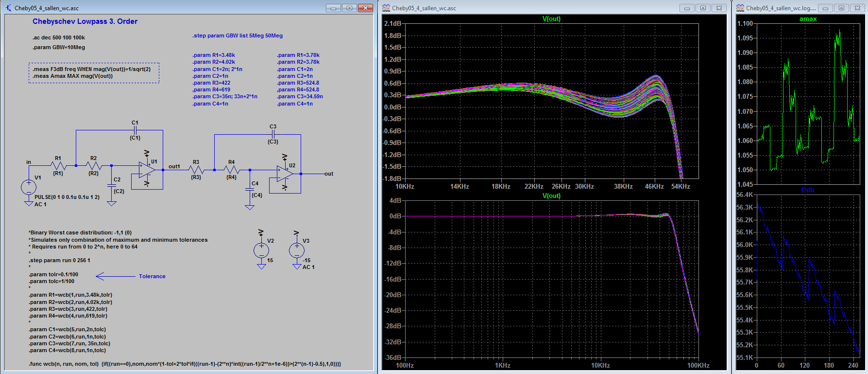Image resolution: width=868 pixels, height=374 pixels.
Task: Click the run axis label 240 in log plot
Action: 853,365
